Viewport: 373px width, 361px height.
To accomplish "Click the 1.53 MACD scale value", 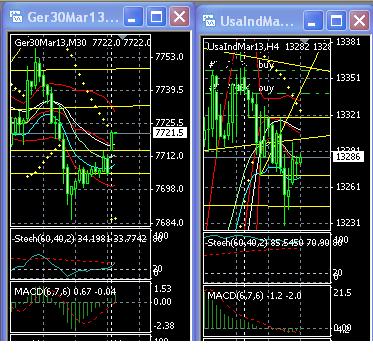I will (x=163, y=289).
